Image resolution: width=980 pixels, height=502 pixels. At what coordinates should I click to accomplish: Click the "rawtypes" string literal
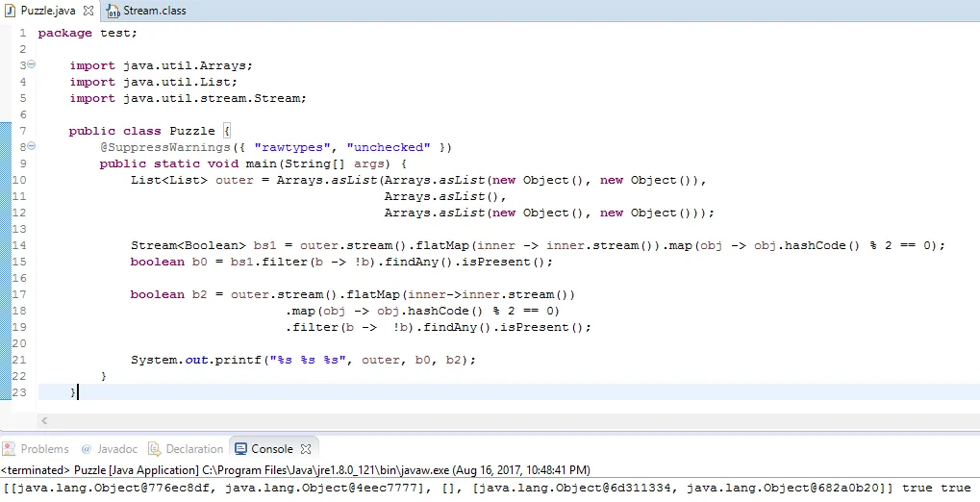tap(291, 147)
